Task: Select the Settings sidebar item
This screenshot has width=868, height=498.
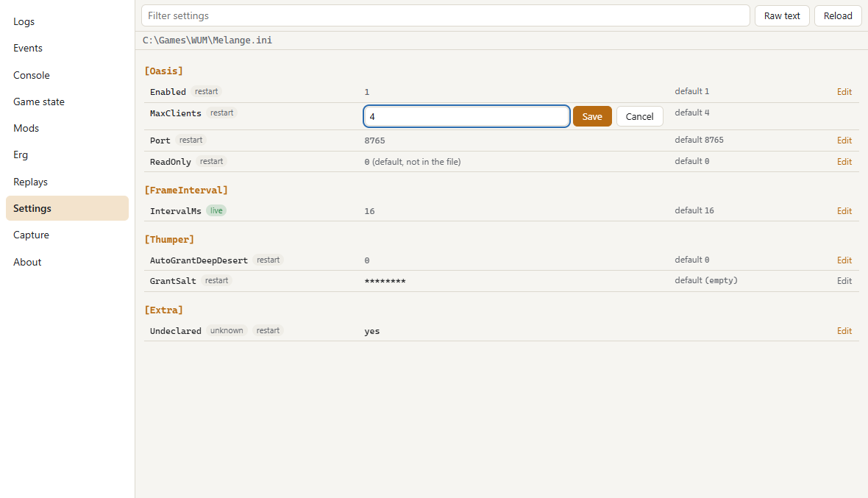Action: click(x=67, y=208)
